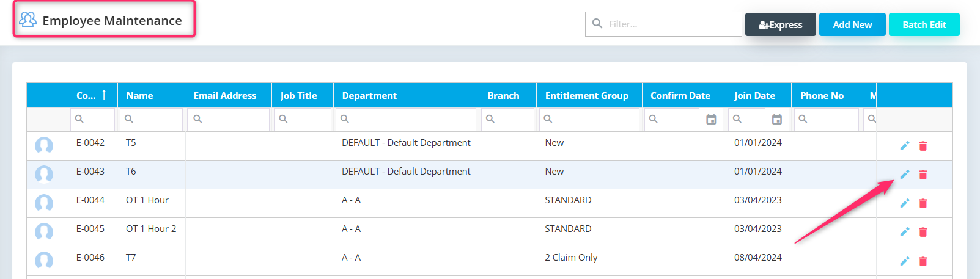Edit employee E-0042 with pencil icon
980x279 pixels.
(905, 146)
